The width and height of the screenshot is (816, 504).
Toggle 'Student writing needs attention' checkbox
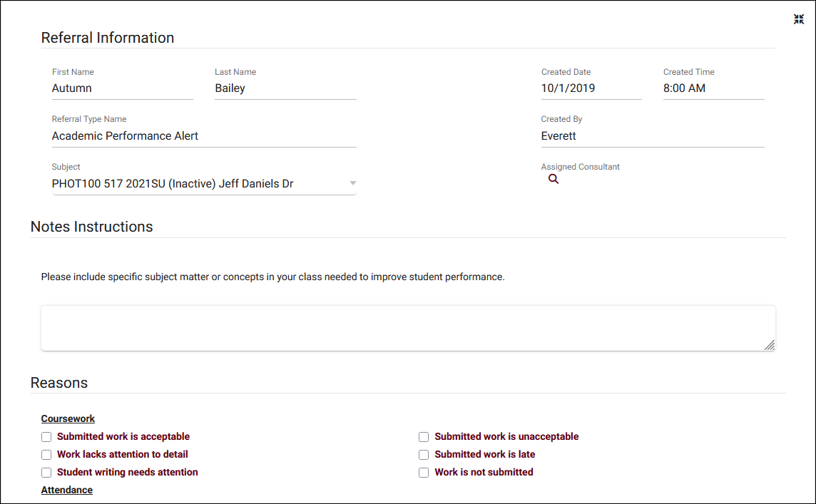pyautogui.click(x=46, y=473)
